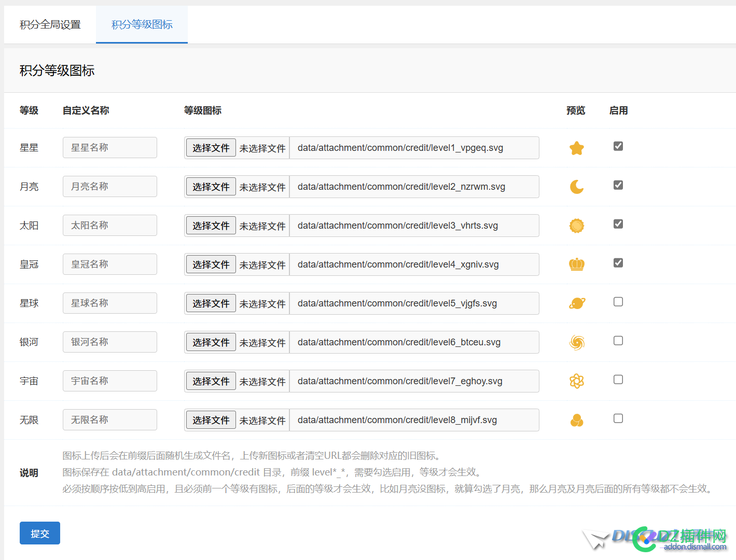Click the 银河名称 input field

[109, 342]
